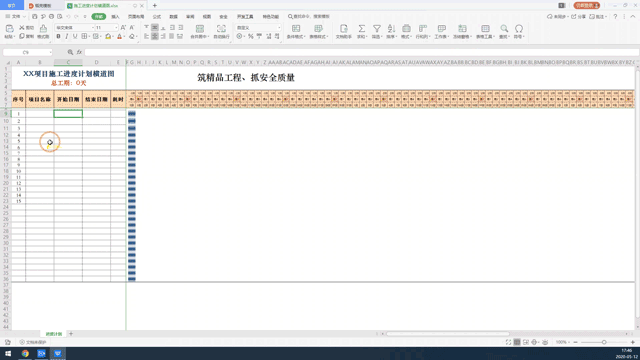The image size is (640, 360).
Task: Open the 公式 (Formulas) ribbon tab
Action: (x=157, y=17)
